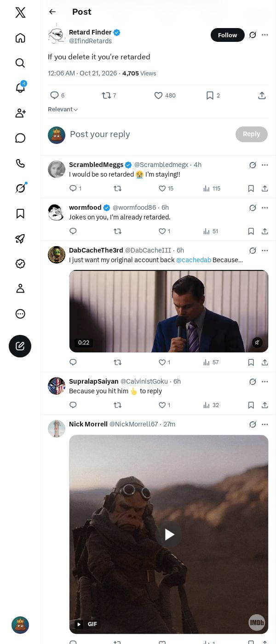Screen dimensions: 276x644
Task: Open more options on wormfood's reply
Action: [x=265, y=208]
